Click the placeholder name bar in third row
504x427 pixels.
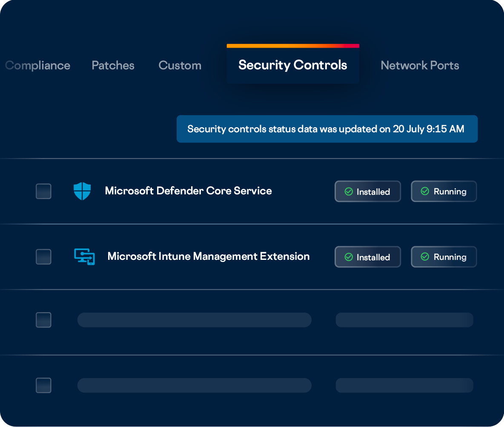[x=194, y=320]
